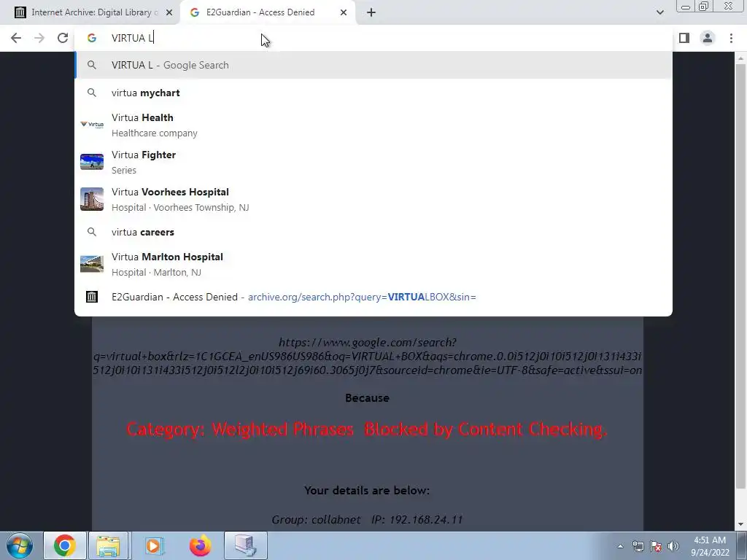This screenshot has height=560, width=747.
Task: Click search icon beside 'virtua careers'
Action: click(92, 232)
